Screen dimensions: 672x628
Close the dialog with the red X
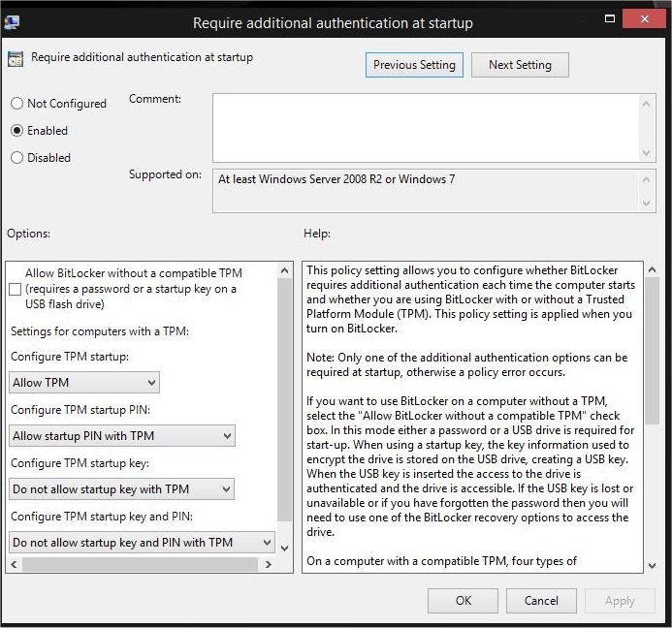pos(644,18)
